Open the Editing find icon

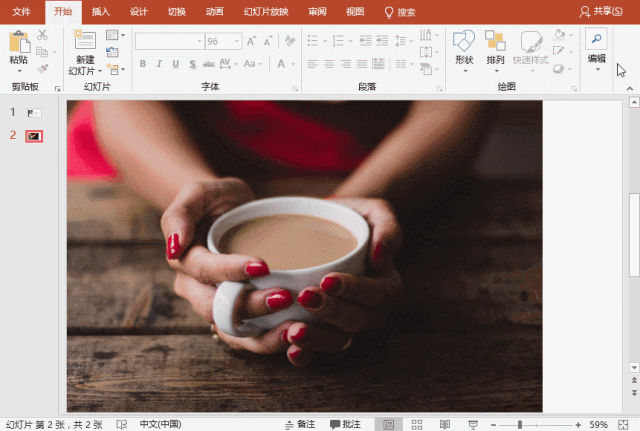click(596, 39)
